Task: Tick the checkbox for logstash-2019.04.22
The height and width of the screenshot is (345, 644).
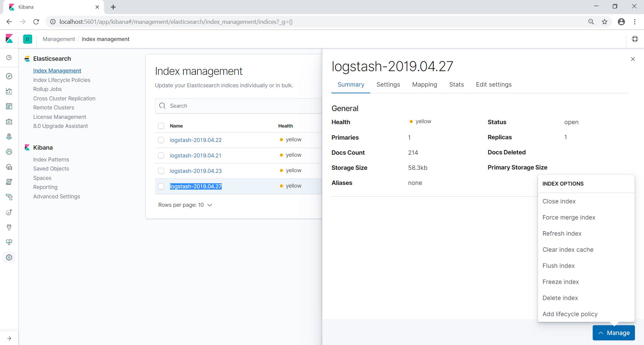Action: [x=161, y=140]
